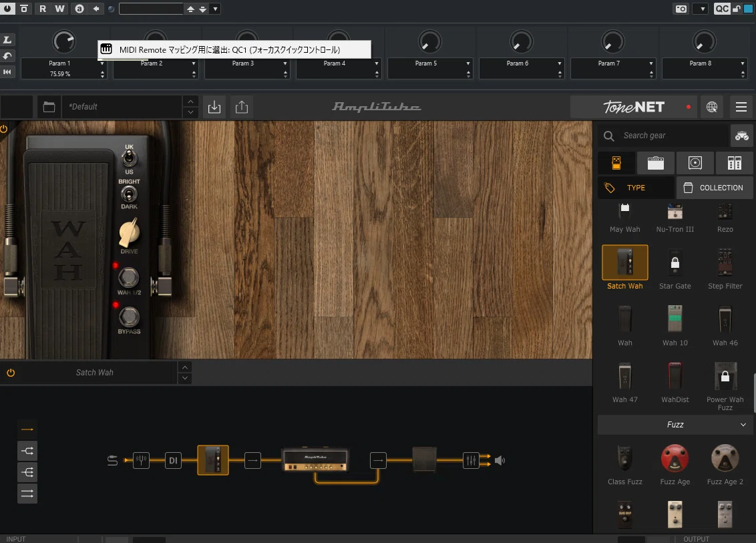The width and height of the screenshot is (756, 543).
Task: Switch to the stomp pedals gear tab
Action: click(616, 163)
